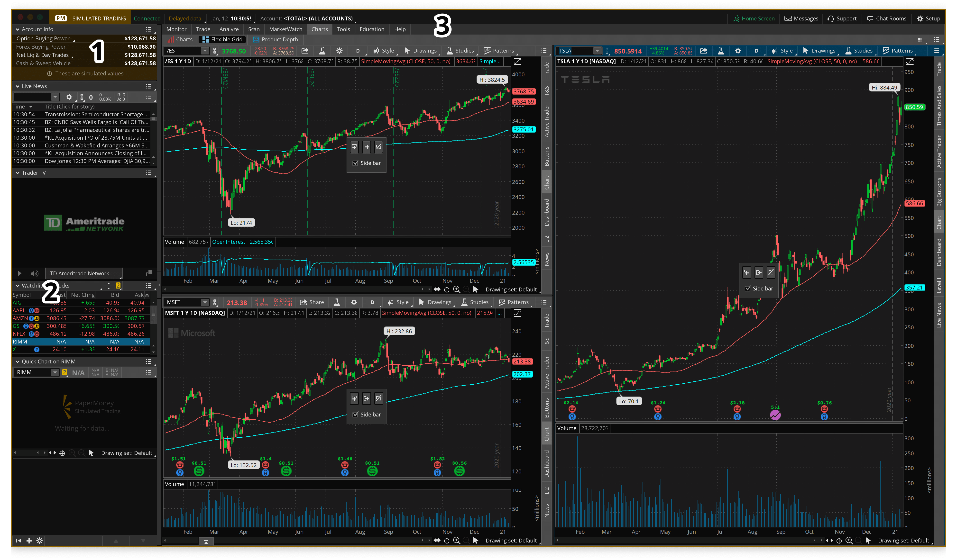Select Flexible Grid subtab

coord(222,39)
